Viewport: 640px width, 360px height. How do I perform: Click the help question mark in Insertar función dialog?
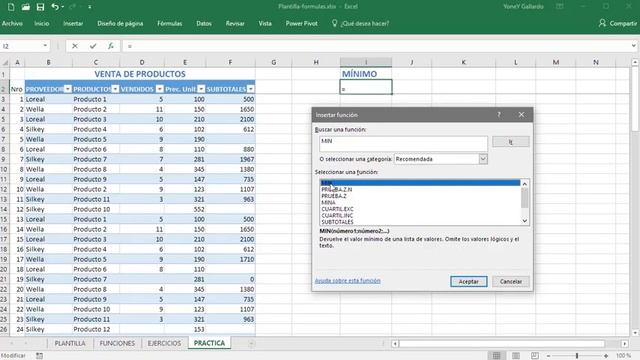(499, 115)
